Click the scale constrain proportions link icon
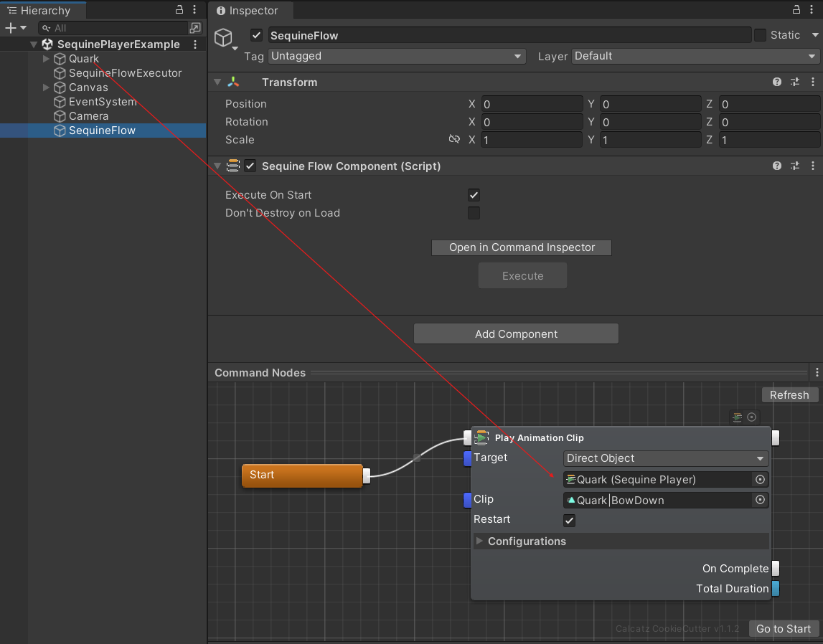The height and width of the screenshot is (644, 823). [x=454, y=140]
